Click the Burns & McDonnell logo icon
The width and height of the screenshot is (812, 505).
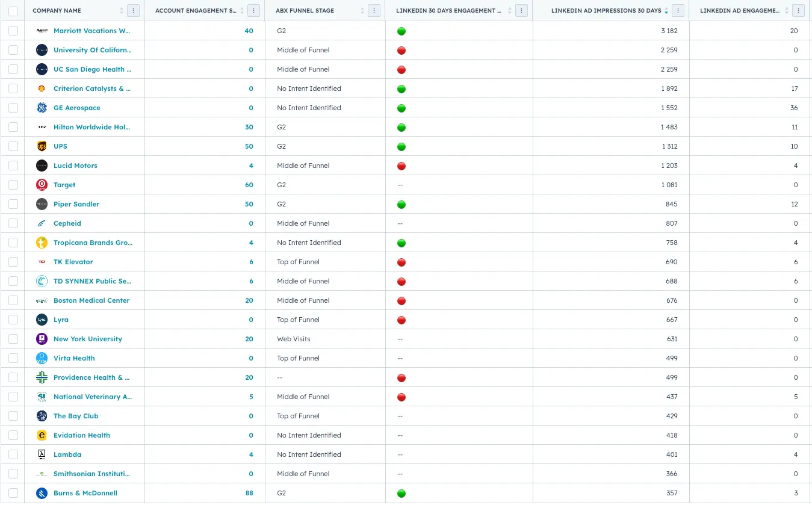pyautogui.click(x=42, y=493)
